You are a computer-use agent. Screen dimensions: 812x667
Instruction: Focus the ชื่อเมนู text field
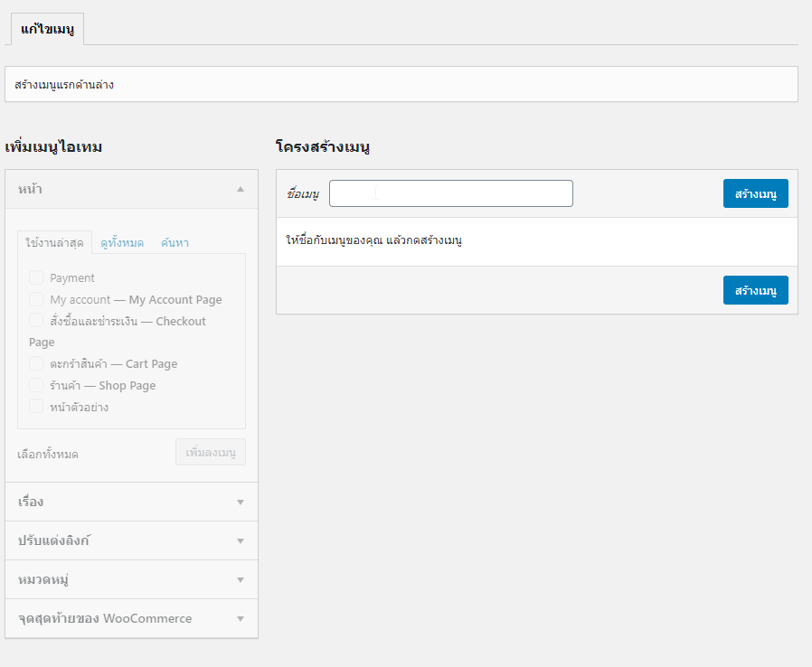pyautogui.click(x=451, y=193)
